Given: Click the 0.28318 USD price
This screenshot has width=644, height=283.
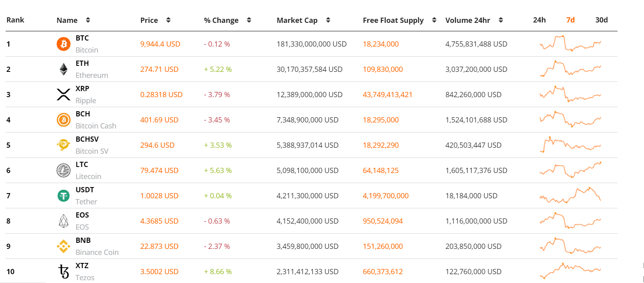Looking at the screenshot, I should 161,95.
